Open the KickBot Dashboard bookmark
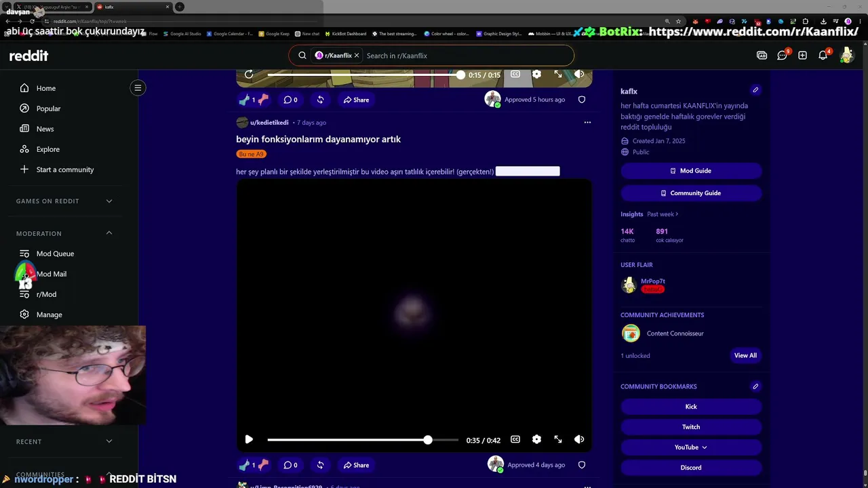 (x=346, y=33)
